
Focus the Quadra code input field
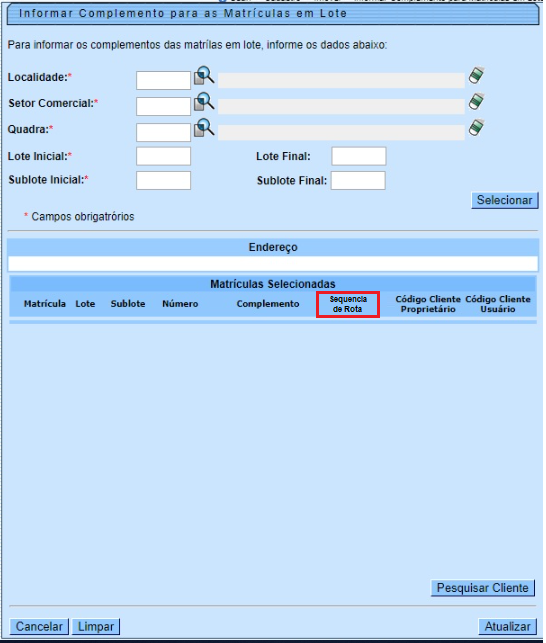163,132
